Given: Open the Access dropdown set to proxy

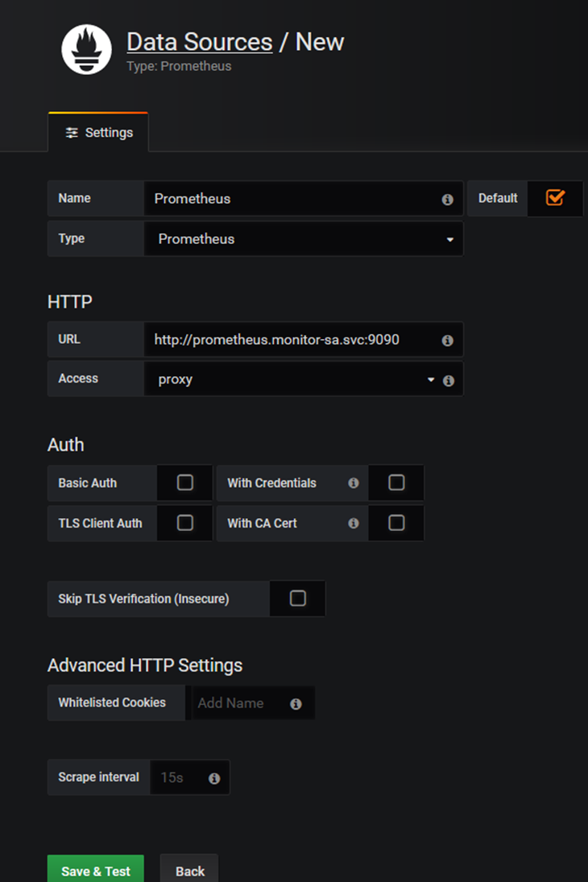Looking at the screenshot, I should pyautogui.click(x=292, y=379).
